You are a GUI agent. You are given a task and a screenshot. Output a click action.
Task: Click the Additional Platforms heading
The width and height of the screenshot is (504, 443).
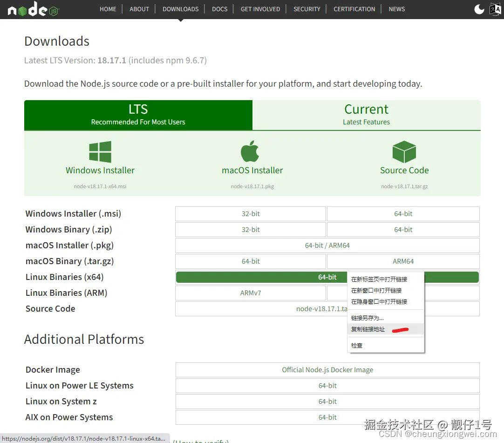[84, 339]
